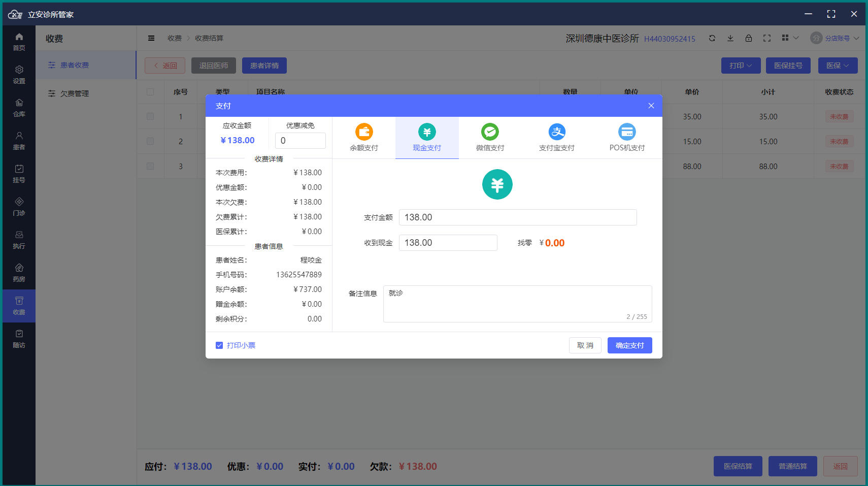Open the 随访 follow-up module
Viewport: 868px width, 486px height.
click(x=19, y=339)
